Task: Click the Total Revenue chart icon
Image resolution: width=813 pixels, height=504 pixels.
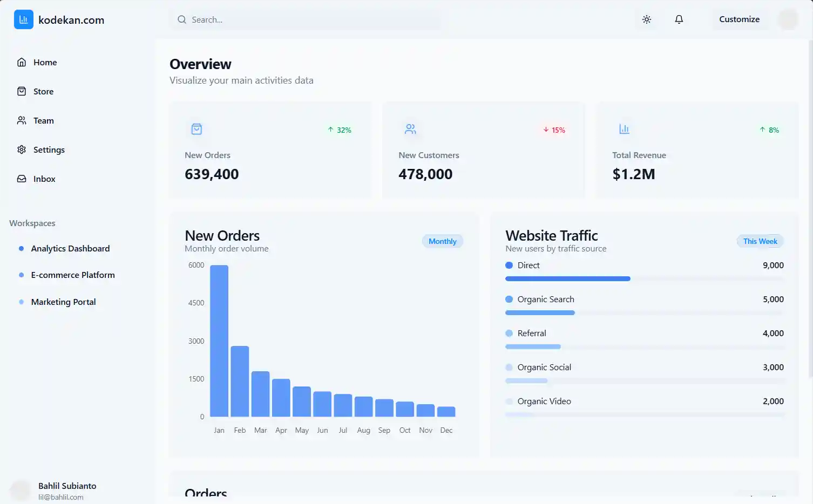Action: [x=624, y=129]
